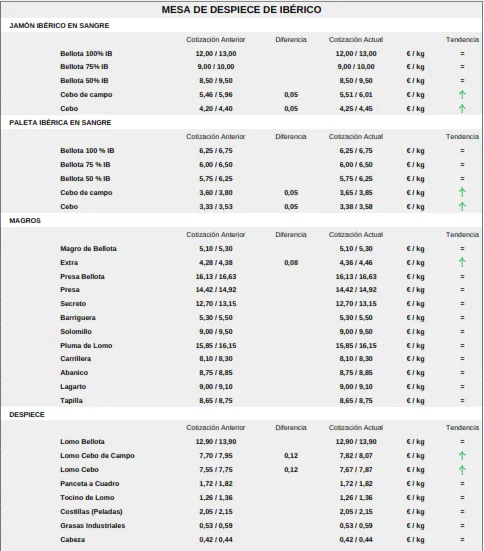
Task: Click the equals trend symbol for Presa Bellota
Action: (x=462, y=277)
